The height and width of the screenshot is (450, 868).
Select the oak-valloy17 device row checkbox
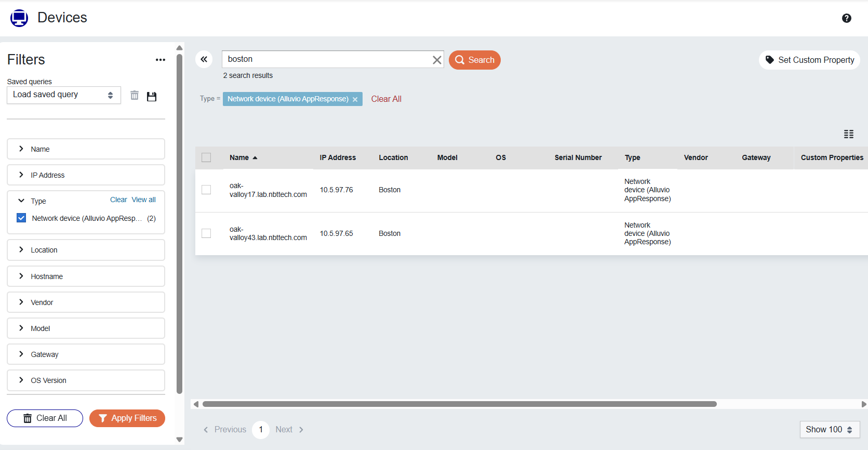(x=206, y=190)
